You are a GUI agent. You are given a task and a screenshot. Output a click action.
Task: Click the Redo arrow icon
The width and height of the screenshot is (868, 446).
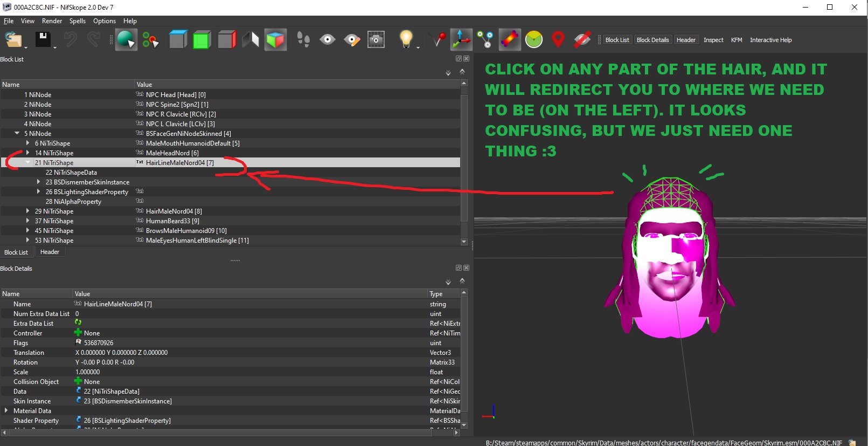pyautogui.click(x=94, y=40)
